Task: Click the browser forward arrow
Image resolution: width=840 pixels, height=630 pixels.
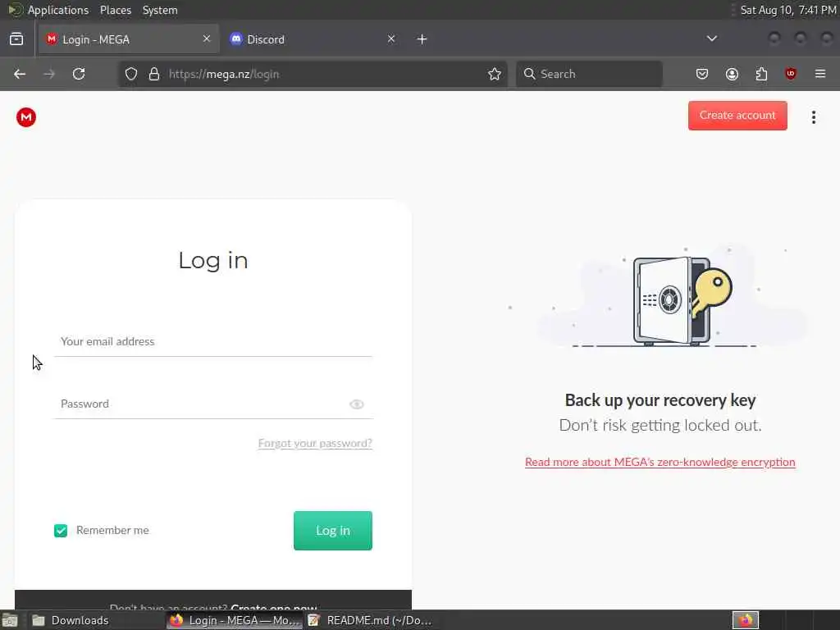Action: 49,74
